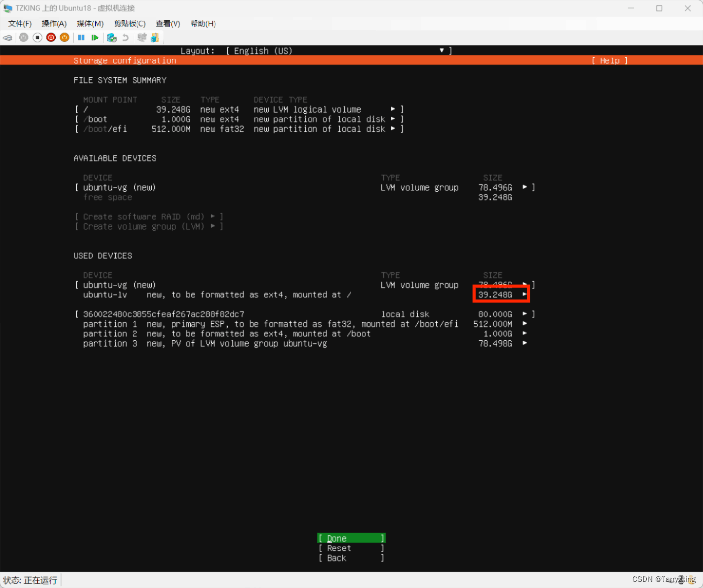The width and height of the screenshot is (703, 588).
Task: Expand ubuntu-vg under Used Devices
Action: [525, 285]
